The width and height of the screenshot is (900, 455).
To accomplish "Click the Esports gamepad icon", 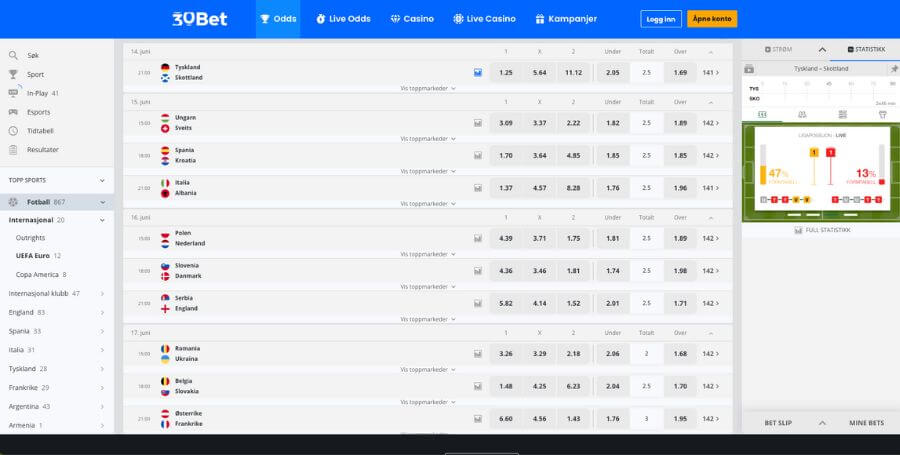I will click(x=13, y=112).
